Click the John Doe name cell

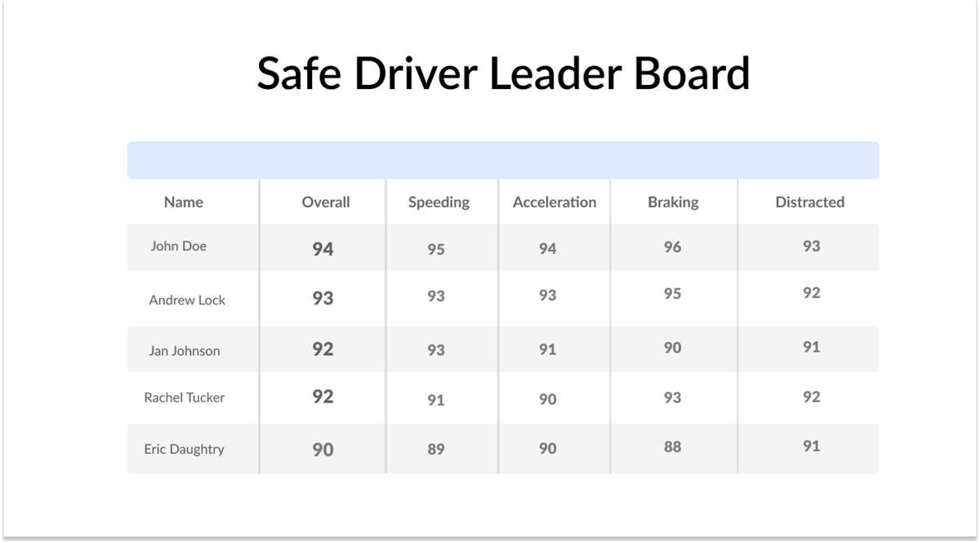(x=178, y=246)
